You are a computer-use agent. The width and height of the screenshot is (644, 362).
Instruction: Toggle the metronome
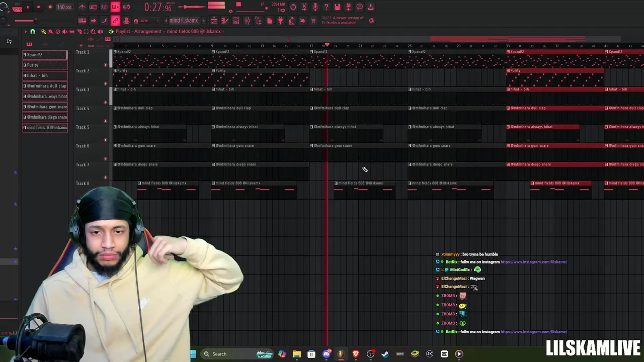click(82, 7)
